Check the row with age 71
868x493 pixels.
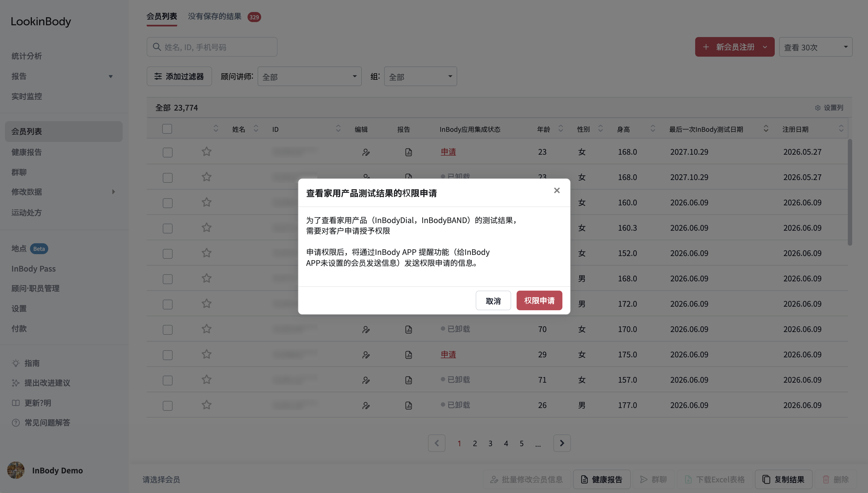(x=167, y=380)
